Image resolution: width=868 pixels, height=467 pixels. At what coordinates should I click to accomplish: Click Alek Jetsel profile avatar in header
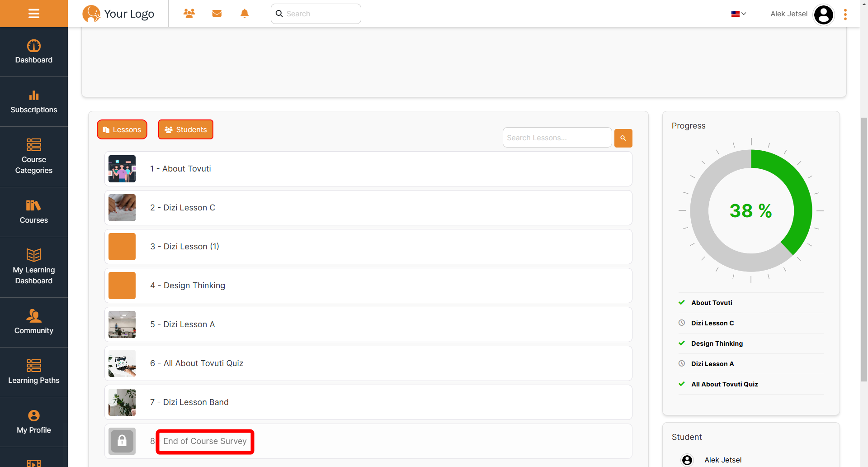point(823,14)
